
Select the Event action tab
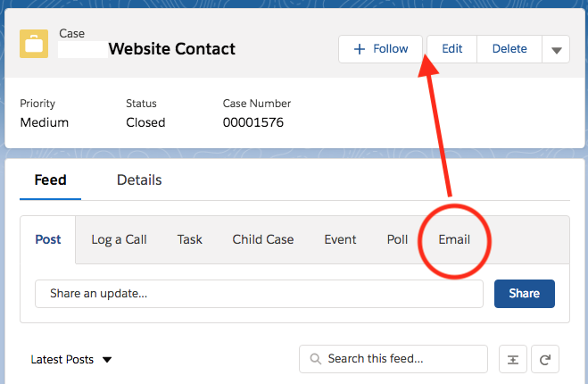click(x=340, y=239)
